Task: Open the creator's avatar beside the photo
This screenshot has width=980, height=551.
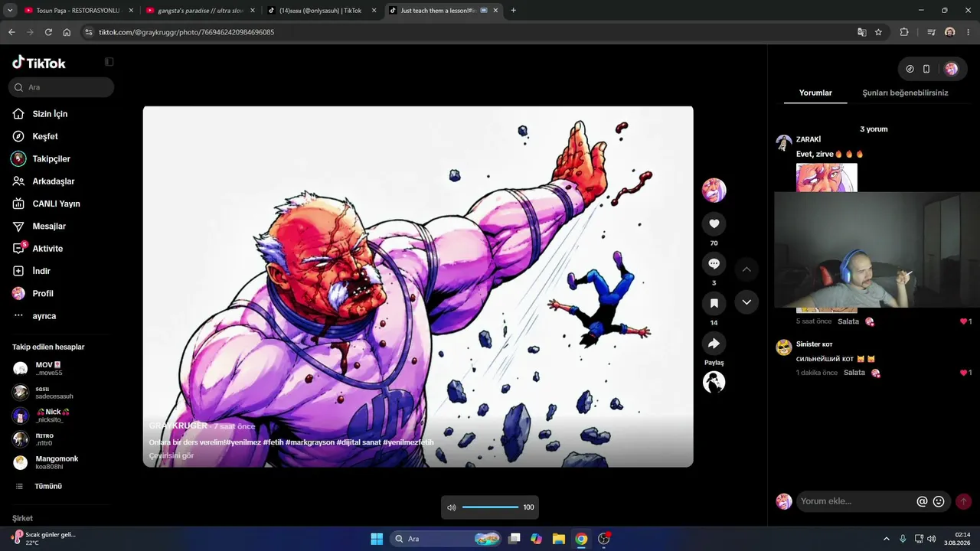Action: 714,190
